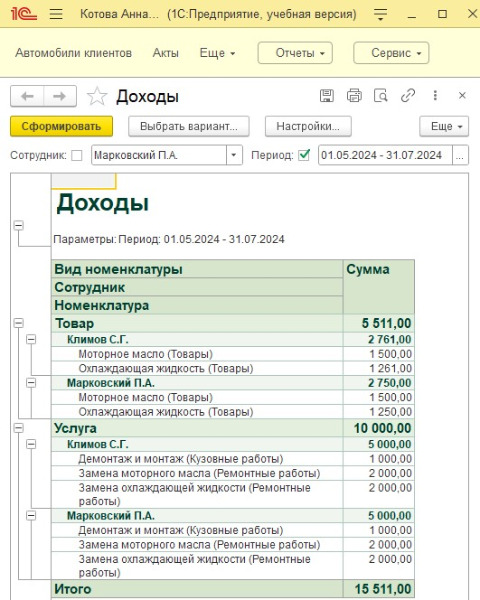Open the Сотрудник dropdown list
The width and height of the screenshot is (480, 600).
tap(233, 155)
